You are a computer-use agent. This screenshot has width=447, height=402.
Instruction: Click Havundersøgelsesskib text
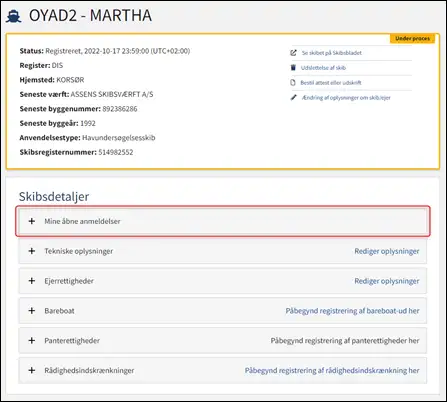click(x=119, y=138)
